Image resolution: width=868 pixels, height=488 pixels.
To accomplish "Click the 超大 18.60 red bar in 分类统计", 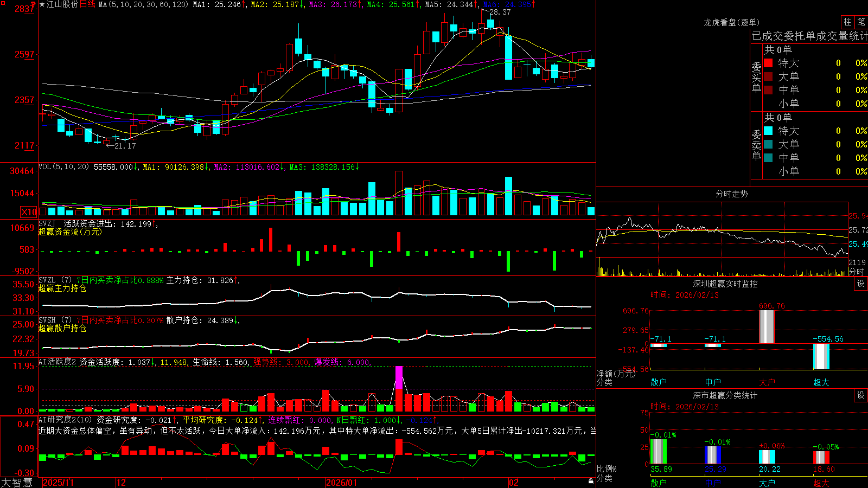I will point(821,457).
